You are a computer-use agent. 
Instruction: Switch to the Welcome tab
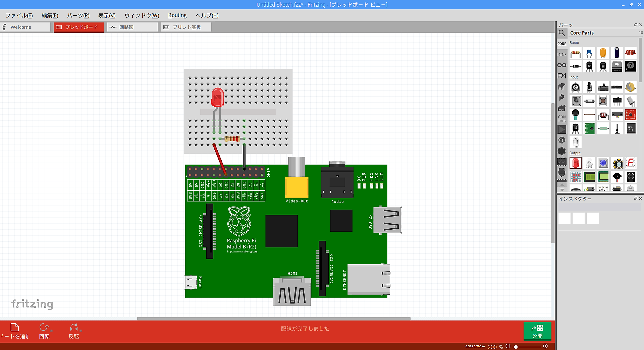tap(25, 27)
